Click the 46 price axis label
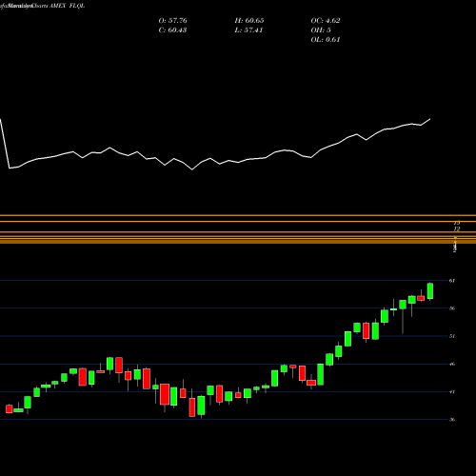Viewport: 476px width, 476px height. pyautogui.click(x=452, y=364)
